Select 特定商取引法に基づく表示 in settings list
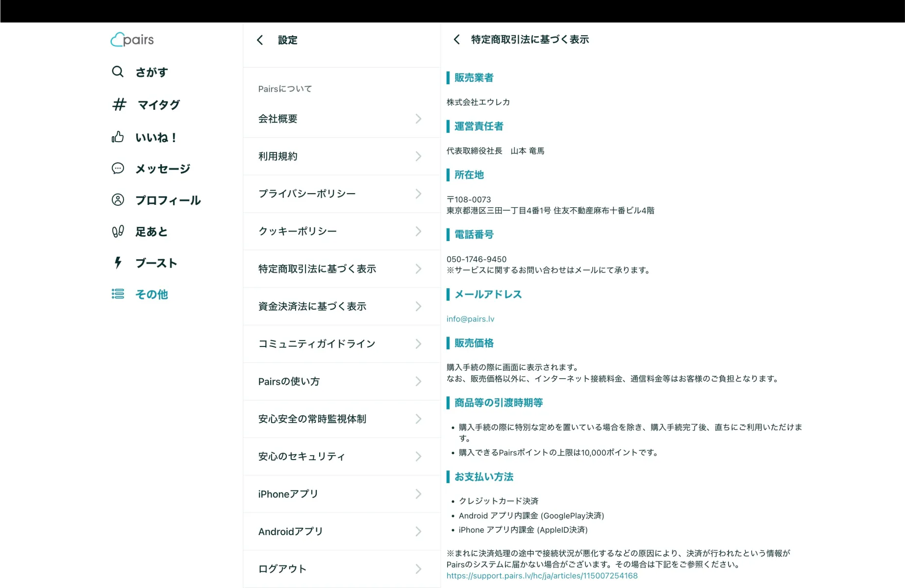The image size is (905, 588). tap(342, 269)
